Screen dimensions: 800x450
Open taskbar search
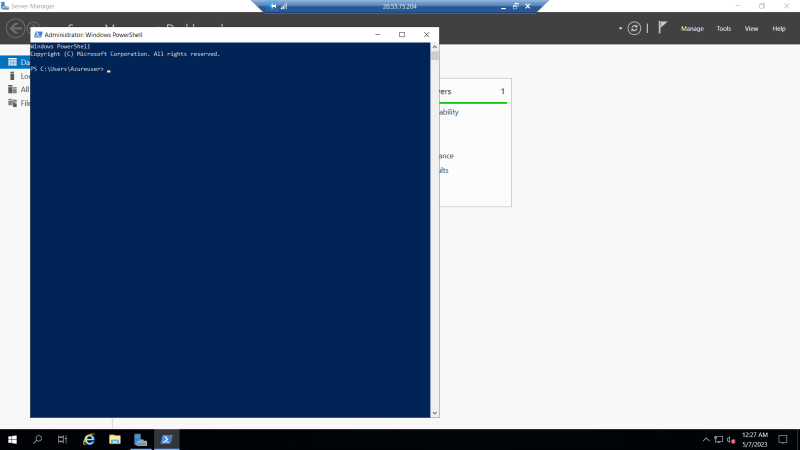coord(37,439)
